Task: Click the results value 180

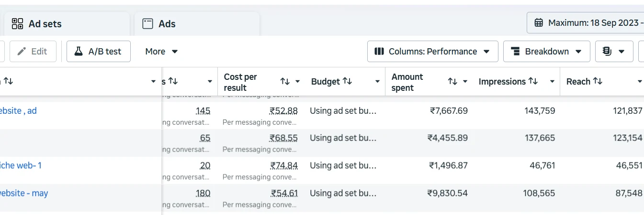Action: coord(203,193)
